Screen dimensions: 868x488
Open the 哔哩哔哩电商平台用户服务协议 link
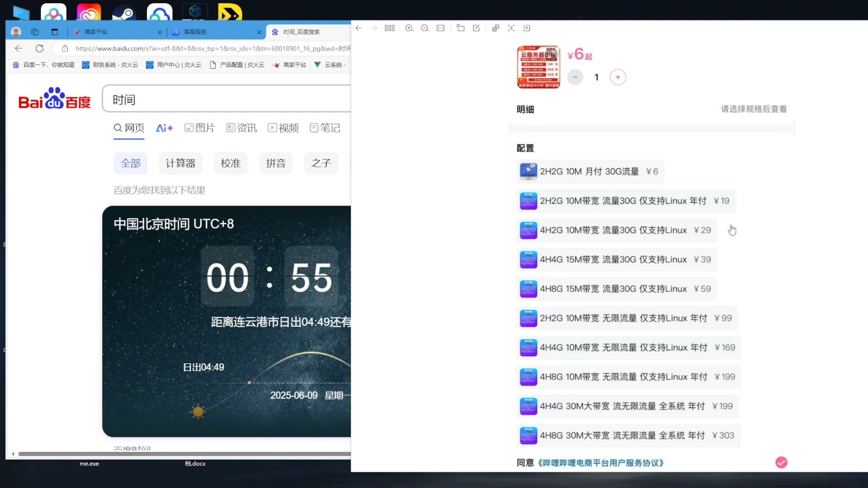601,463
